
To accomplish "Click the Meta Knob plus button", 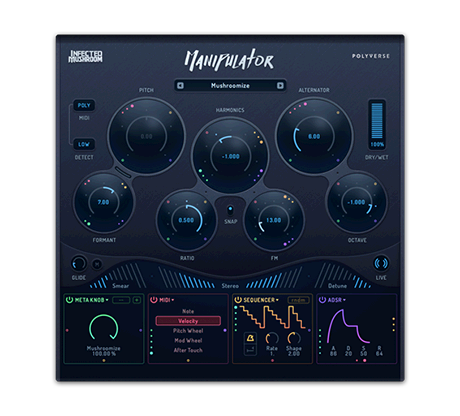I will click(x=137, y=300).
